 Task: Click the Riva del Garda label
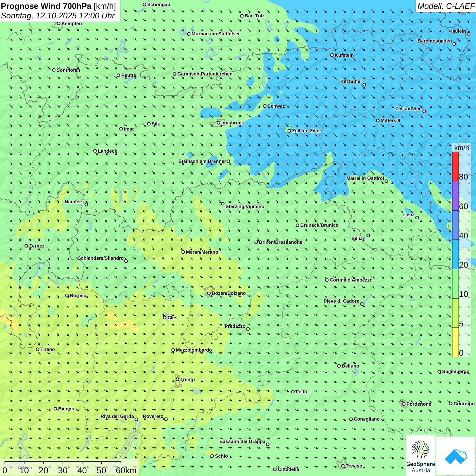(117, 416)
